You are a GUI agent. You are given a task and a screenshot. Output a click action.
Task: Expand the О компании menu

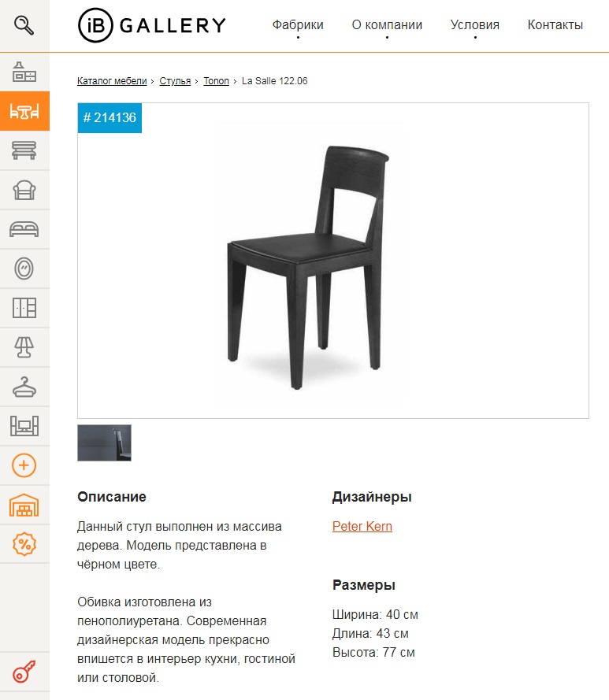coord(387,24)
